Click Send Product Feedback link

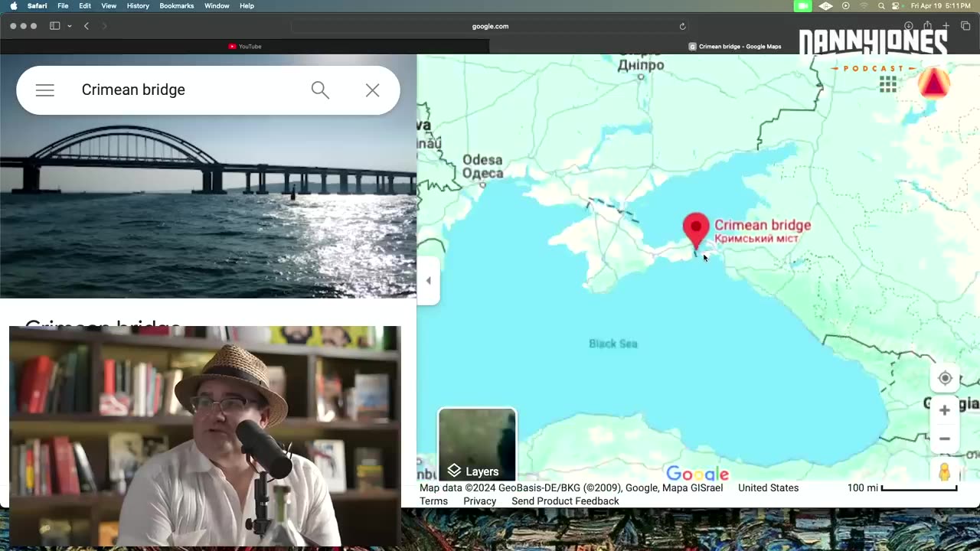(565, 501)
